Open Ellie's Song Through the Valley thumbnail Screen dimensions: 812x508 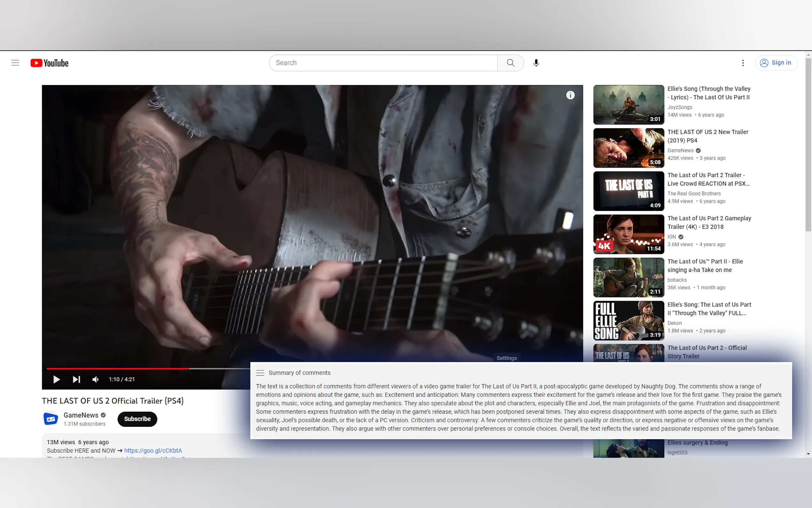tap(629, 105)
